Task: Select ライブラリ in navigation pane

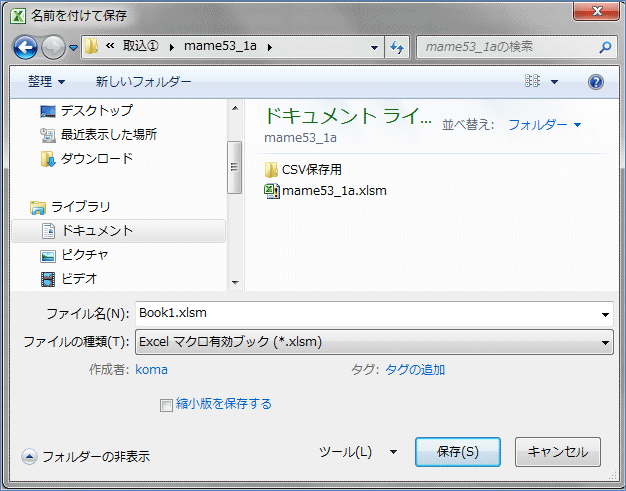Action: click(80, 207)
